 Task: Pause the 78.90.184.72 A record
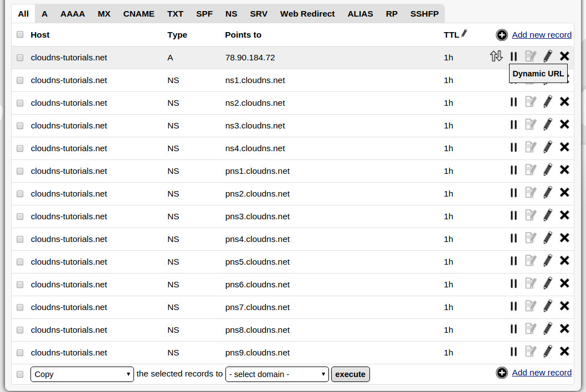point(513,56)
